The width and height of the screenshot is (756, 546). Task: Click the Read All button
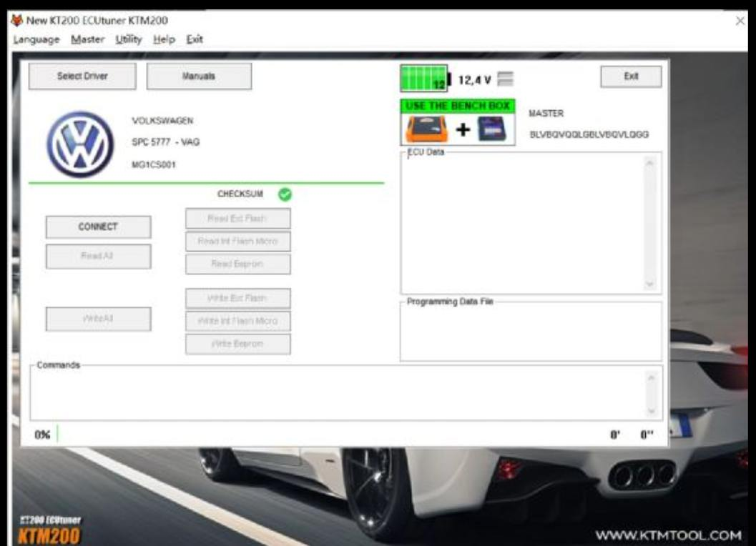click(x=99, y=256)
